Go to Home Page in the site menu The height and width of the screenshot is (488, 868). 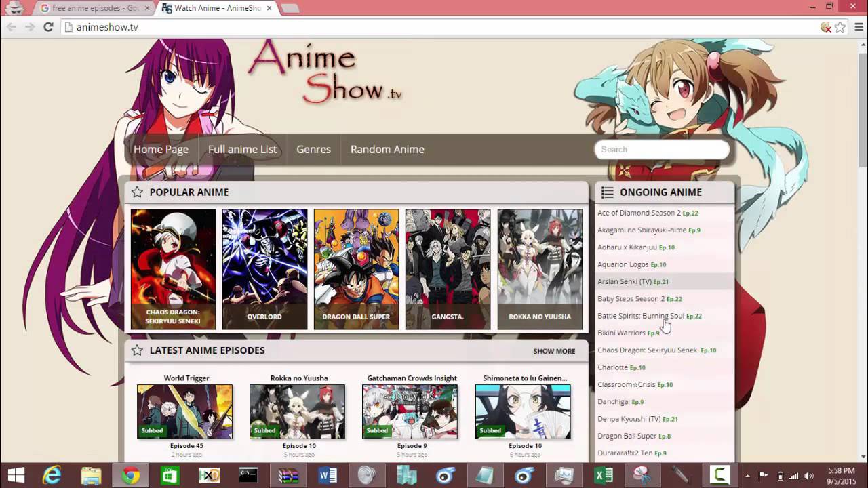[161, 149]
